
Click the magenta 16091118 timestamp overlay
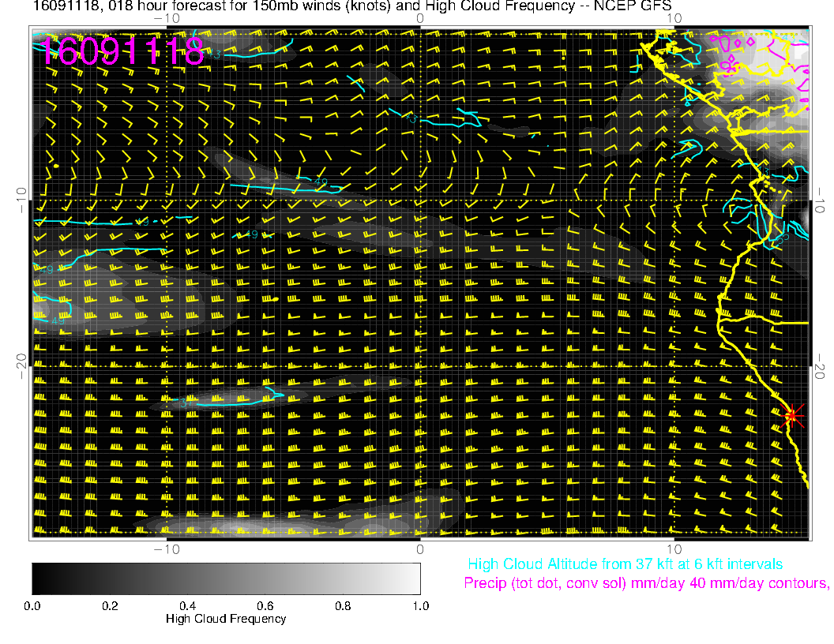122,52
